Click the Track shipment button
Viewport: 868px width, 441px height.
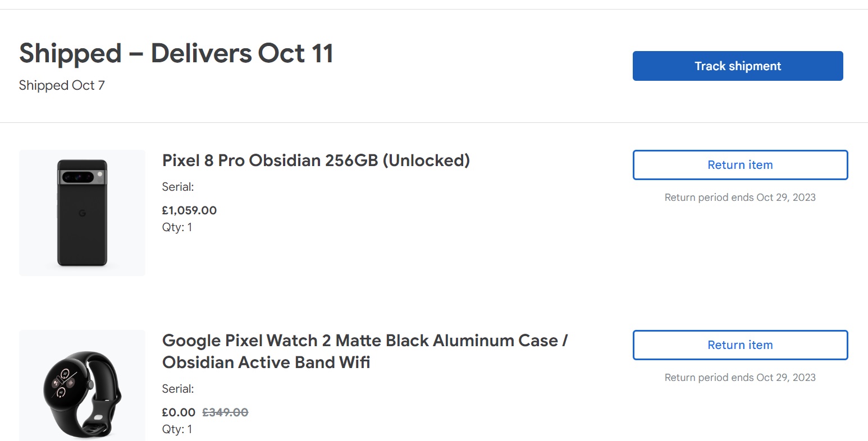coord(737,66)
